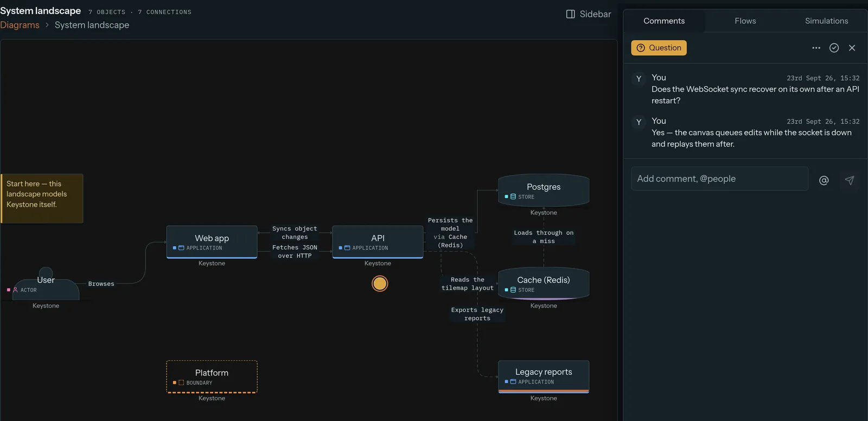Select the User actor node
Viewport: 868px width, 421px height.
[x=46, y=284]
